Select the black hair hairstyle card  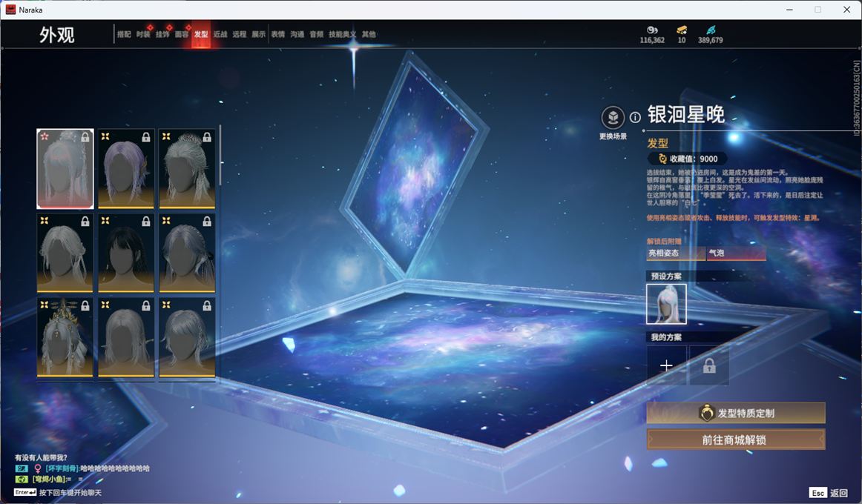(x=126, y=253)
